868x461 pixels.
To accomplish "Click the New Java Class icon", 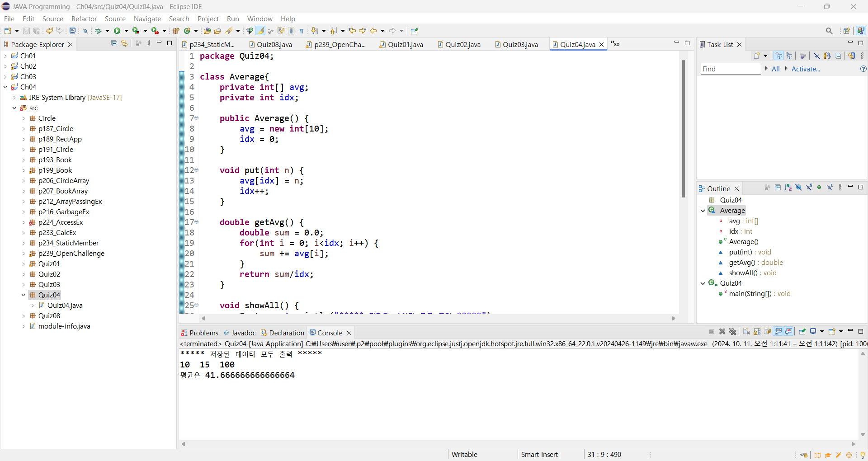I will pyautogui.click(x=187, y=31).
